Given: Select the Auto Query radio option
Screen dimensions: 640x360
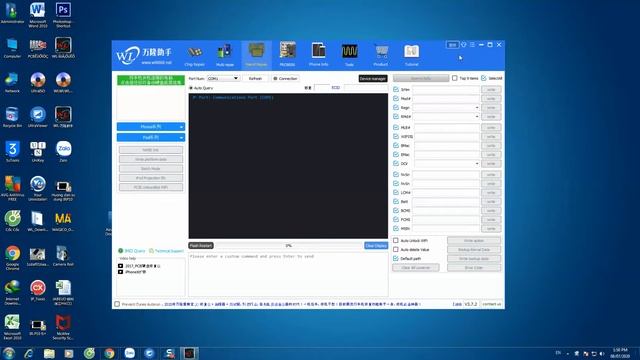Looking at the screenshot, I should 191,88.
